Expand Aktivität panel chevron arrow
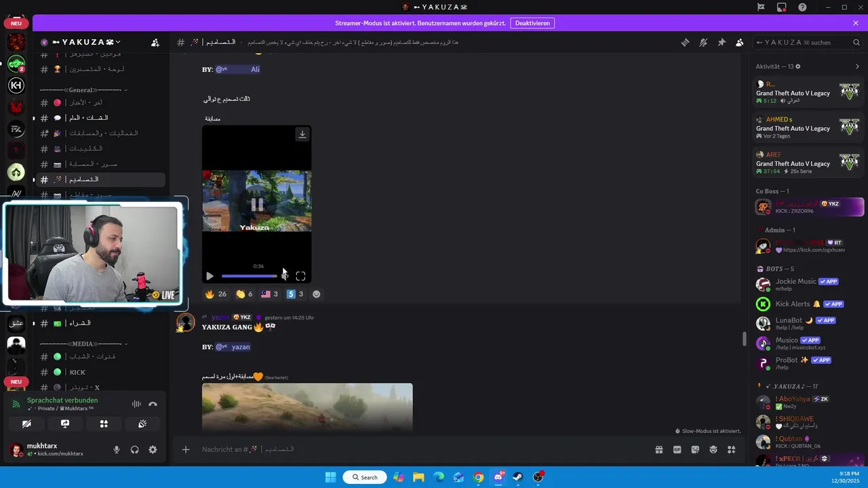Viewport: 868px width, 488px height. tap(856, 66)
